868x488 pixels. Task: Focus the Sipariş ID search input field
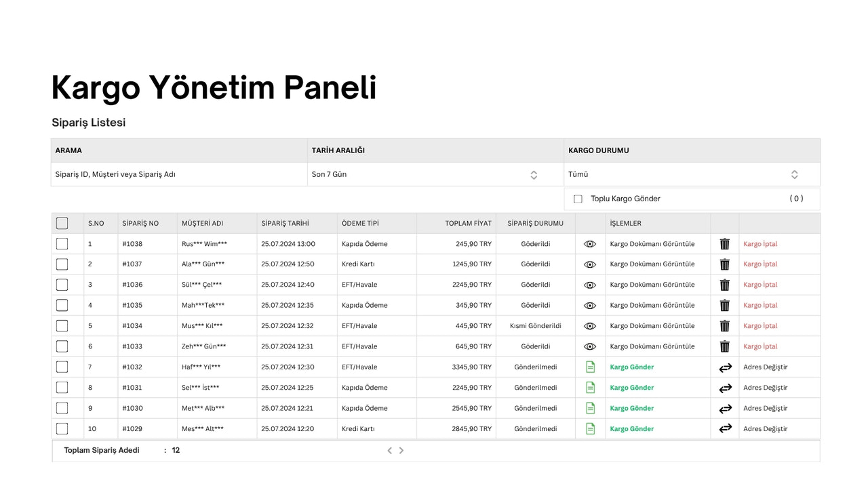tap(179, 174)
